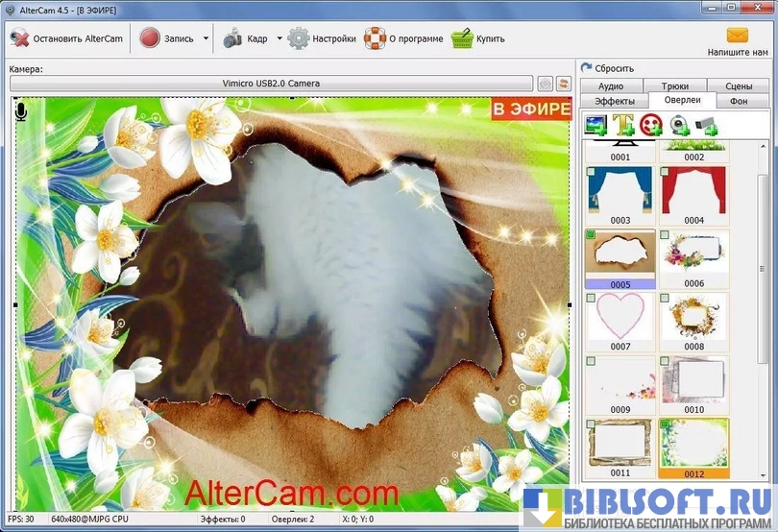Switch to the Аудио tab

(611, 86)
